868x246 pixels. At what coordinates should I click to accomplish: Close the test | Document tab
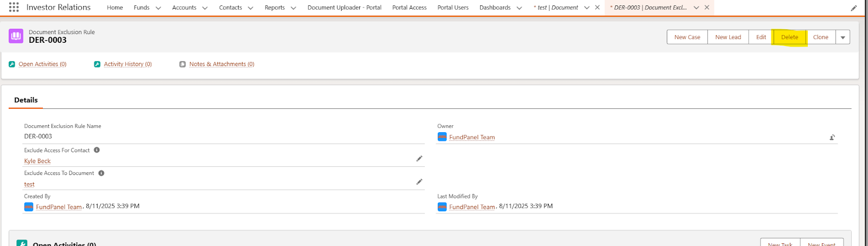597,8
